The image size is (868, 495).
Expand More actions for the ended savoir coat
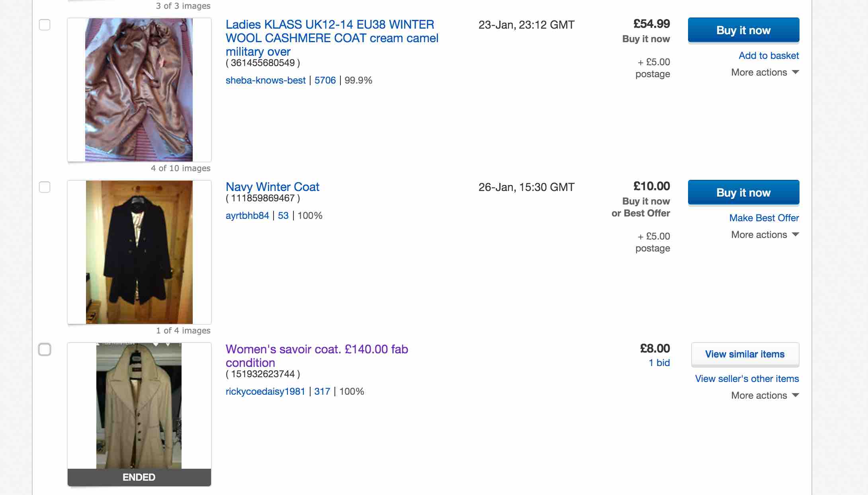click(x=765, y=396)
